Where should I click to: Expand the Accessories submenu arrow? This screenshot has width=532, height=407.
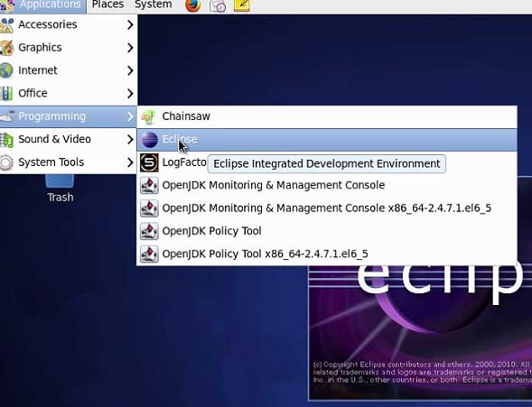(130, 24)
